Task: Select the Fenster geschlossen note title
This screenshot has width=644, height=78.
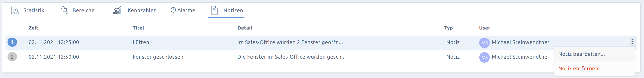Action: pyautogui.click(x=158, y=57)
